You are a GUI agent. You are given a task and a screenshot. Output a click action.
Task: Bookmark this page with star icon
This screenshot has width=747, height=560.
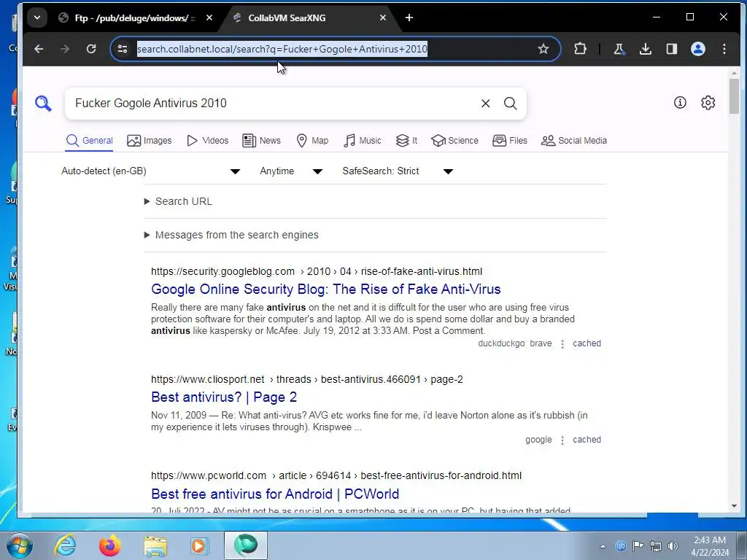click(x=543, y=49)
